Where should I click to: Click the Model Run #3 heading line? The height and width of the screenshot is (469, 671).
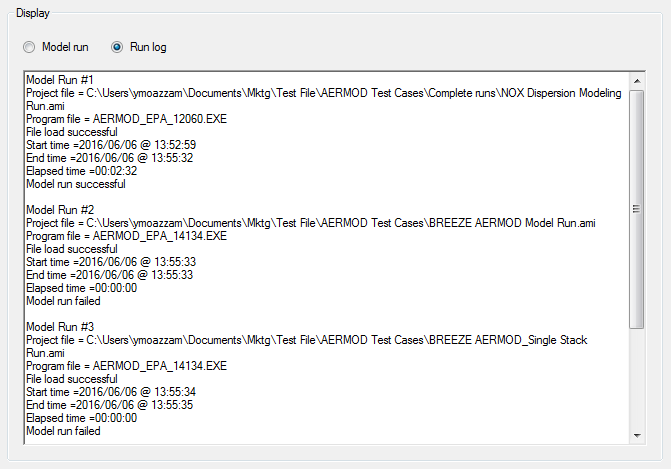click(60, 327)
